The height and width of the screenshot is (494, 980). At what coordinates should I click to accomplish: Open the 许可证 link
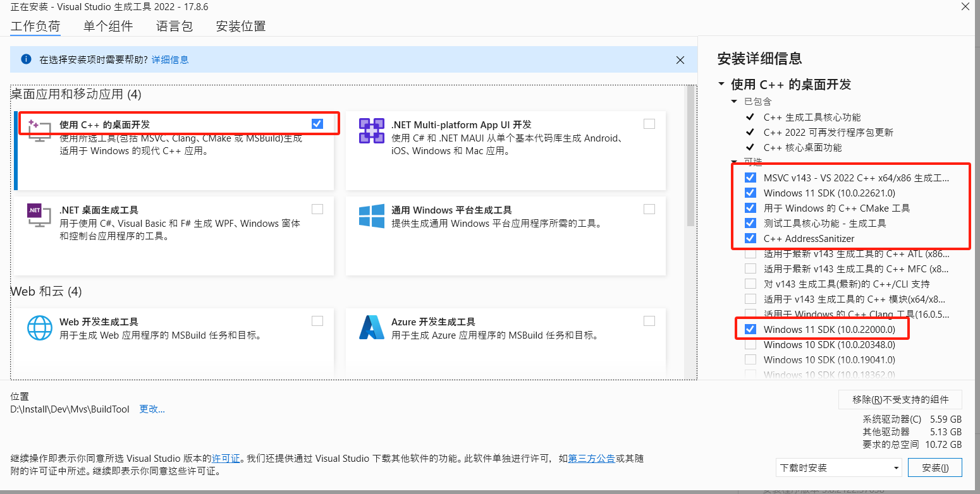coord(226,458)
